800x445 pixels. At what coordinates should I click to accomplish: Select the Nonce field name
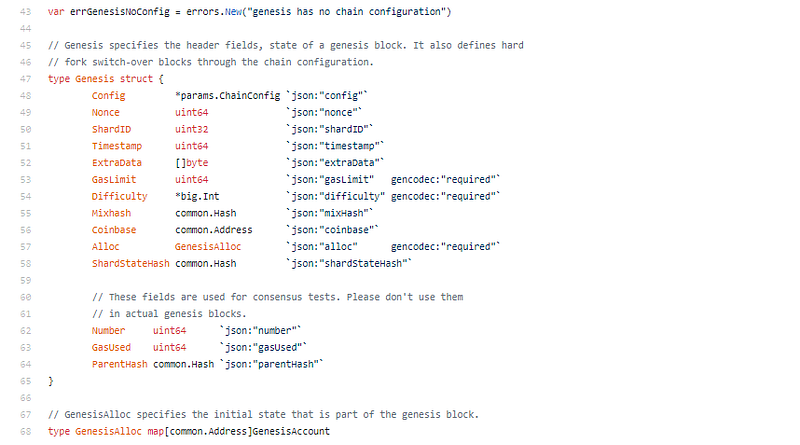tap(105, 113)
